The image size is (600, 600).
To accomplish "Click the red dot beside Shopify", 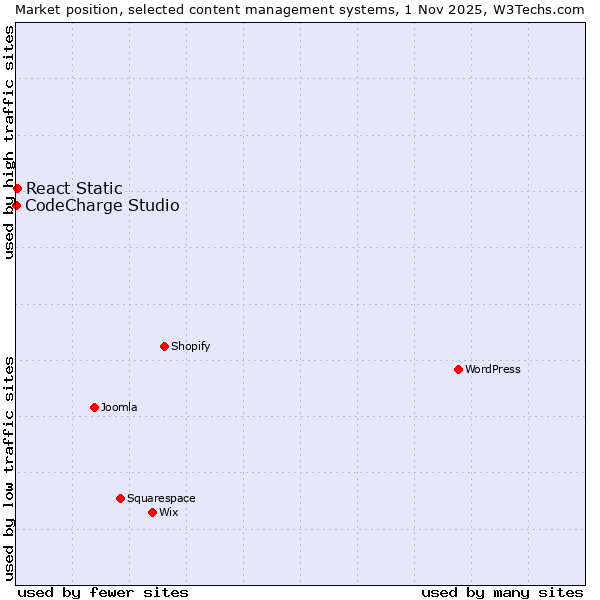I will [164, 346].
